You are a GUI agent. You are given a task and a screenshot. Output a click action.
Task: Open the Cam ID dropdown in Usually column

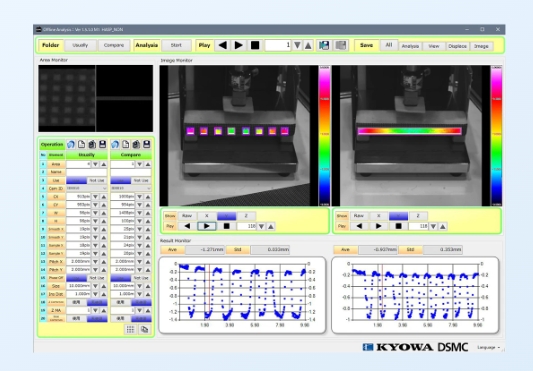pos(87,188)
